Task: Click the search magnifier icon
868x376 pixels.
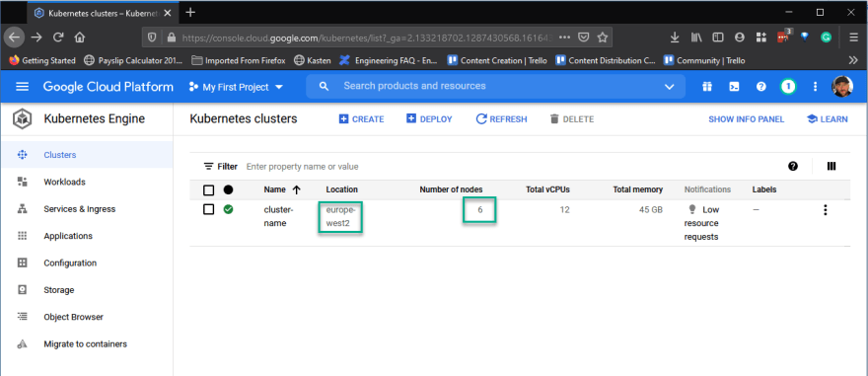Action: click(x=325, y=87)
